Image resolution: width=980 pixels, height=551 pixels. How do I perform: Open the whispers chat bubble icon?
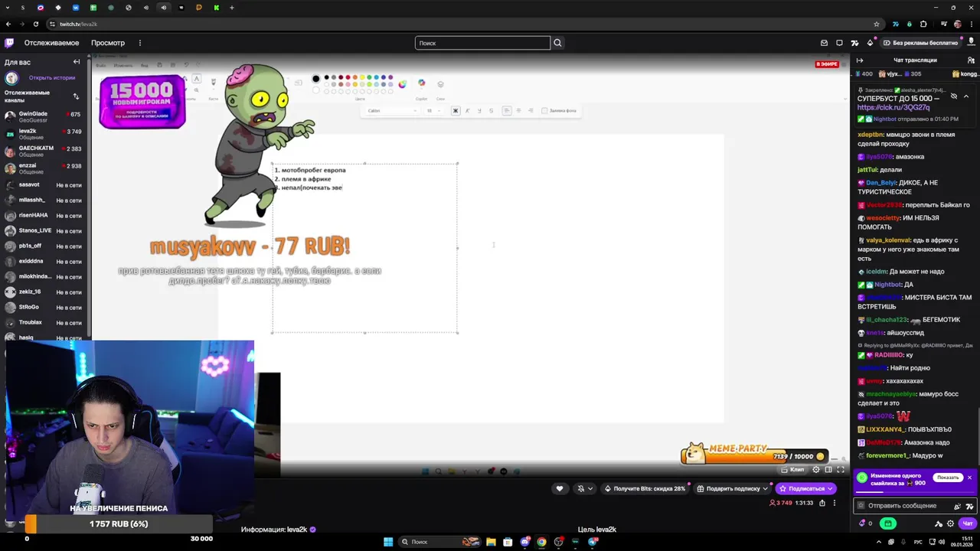[x=839, y=43]
